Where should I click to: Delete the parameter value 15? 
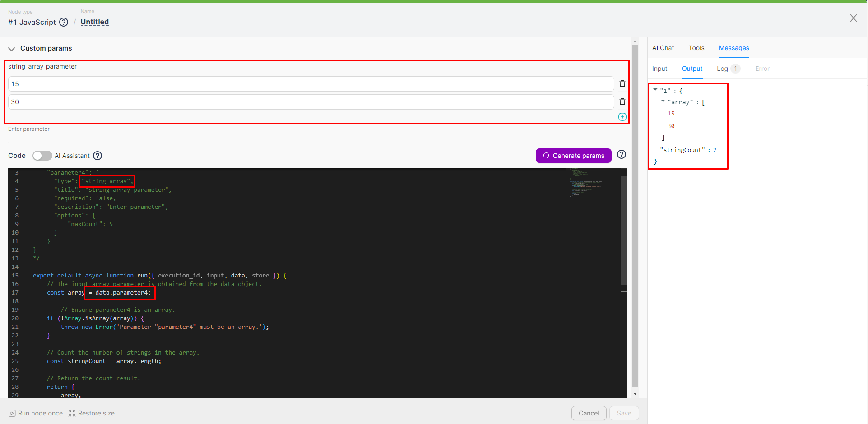[622, 83]
